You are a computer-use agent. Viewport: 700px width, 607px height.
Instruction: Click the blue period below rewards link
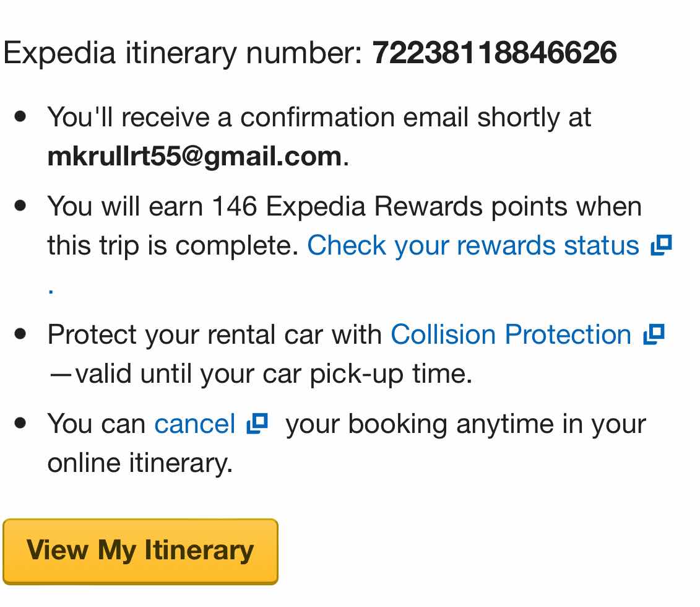51,292
